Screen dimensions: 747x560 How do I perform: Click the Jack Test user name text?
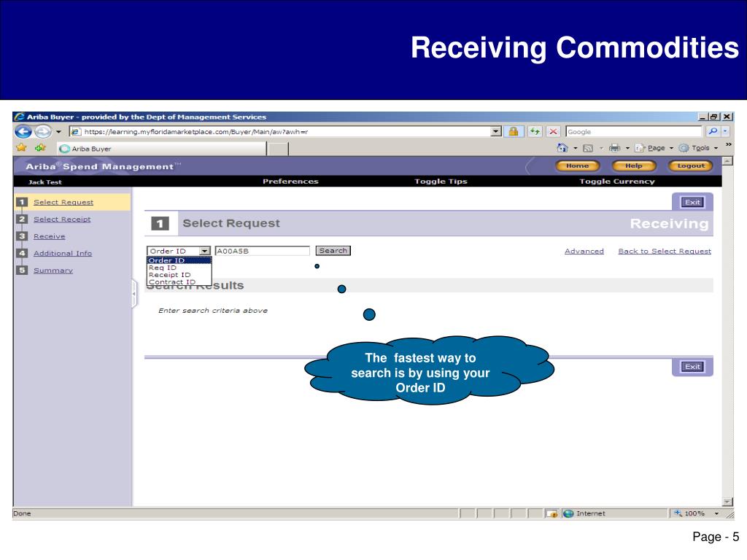[44, 182]
